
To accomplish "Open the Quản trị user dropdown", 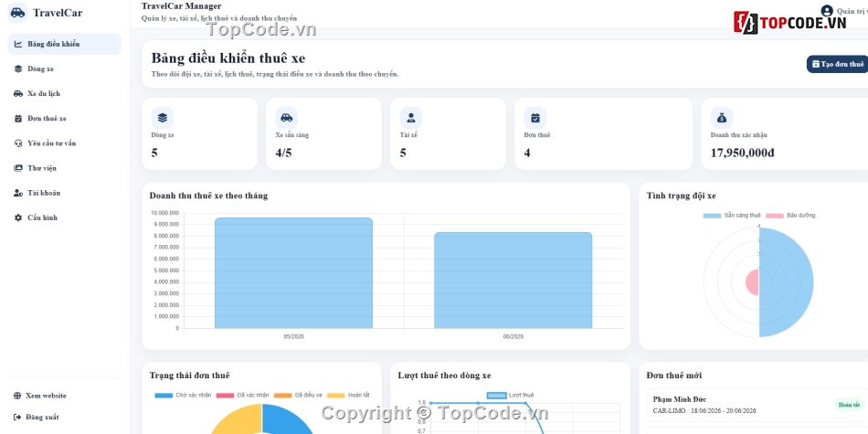I will pos(844,11).
